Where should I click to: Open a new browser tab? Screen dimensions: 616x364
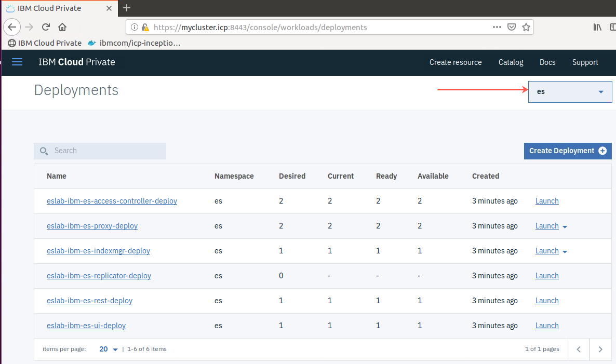pos(127,8)
